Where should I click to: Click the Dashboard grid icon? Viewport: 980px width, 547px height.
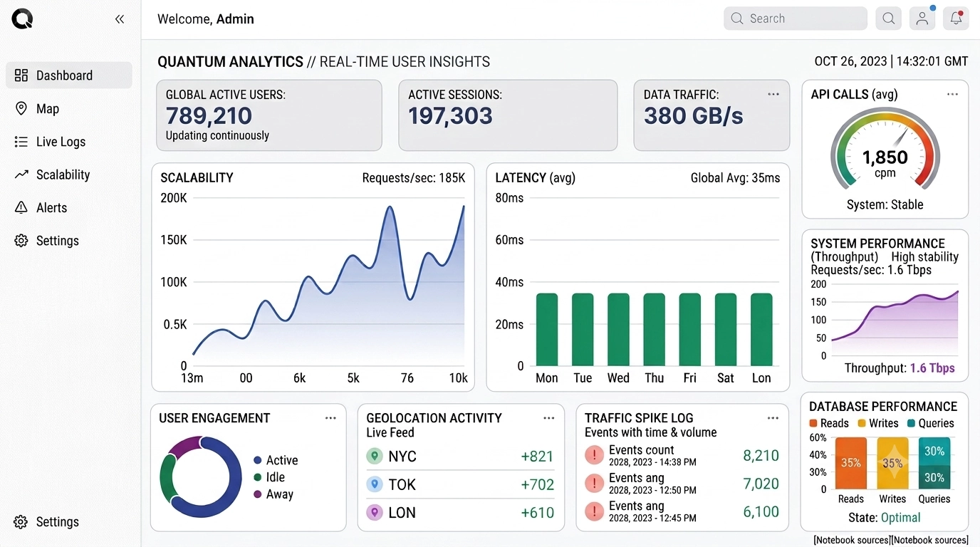click(21, 75)
